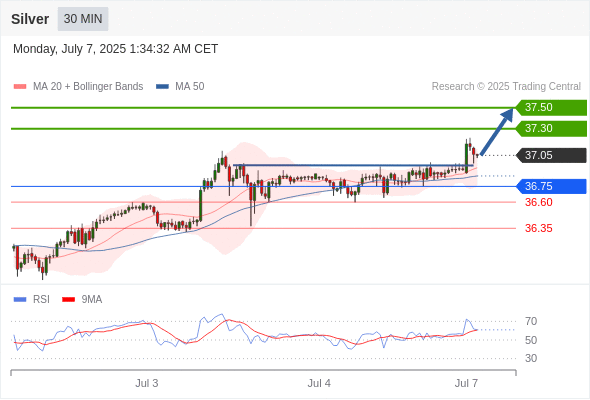Click the RSI 70 level label
Viewport: 590px width, 400px height.
[x=531, y=322]
